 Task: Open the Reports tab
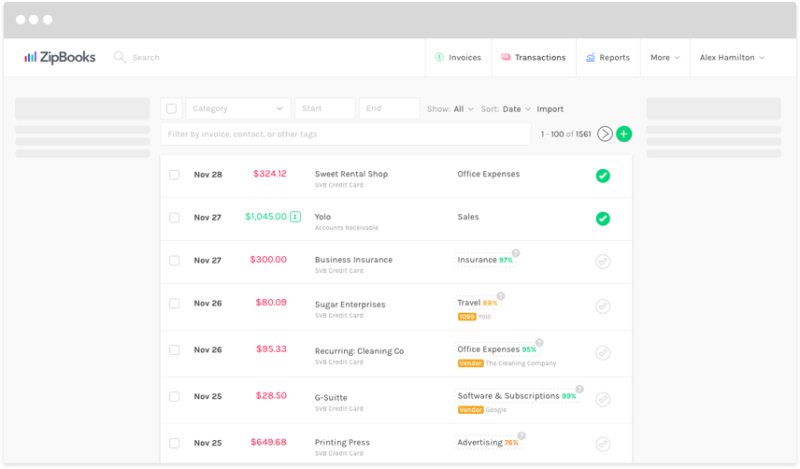tap(608, 57)
